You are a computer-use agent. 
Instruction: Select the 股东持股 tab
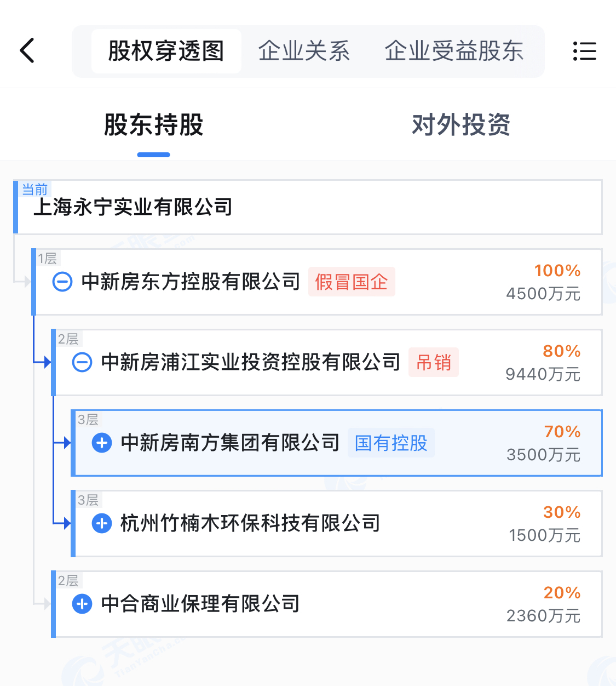point(153,125)
